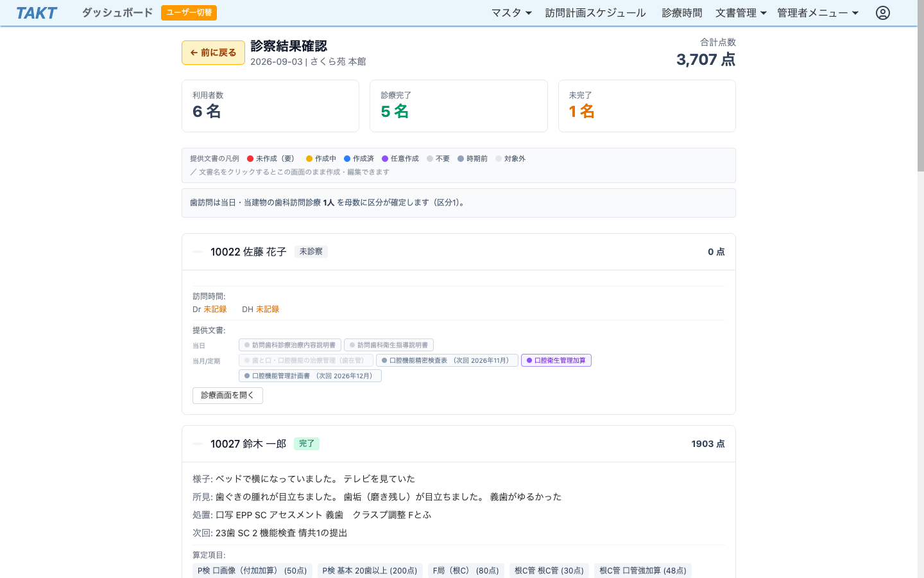Click the 根C管 口管強加算 (48点) tag
The height and width of the screenshot is (578, 924).
pyautogui.click(x=643, y=570)
